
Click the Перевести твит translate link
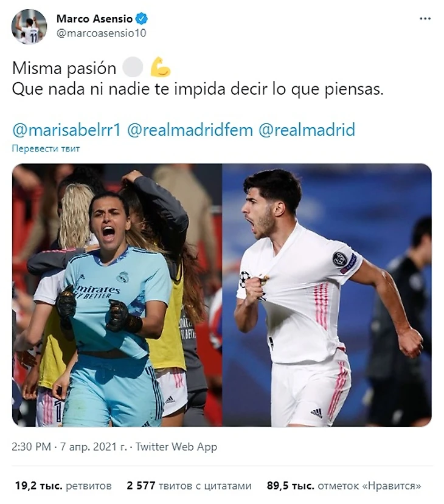coord(46,148)
